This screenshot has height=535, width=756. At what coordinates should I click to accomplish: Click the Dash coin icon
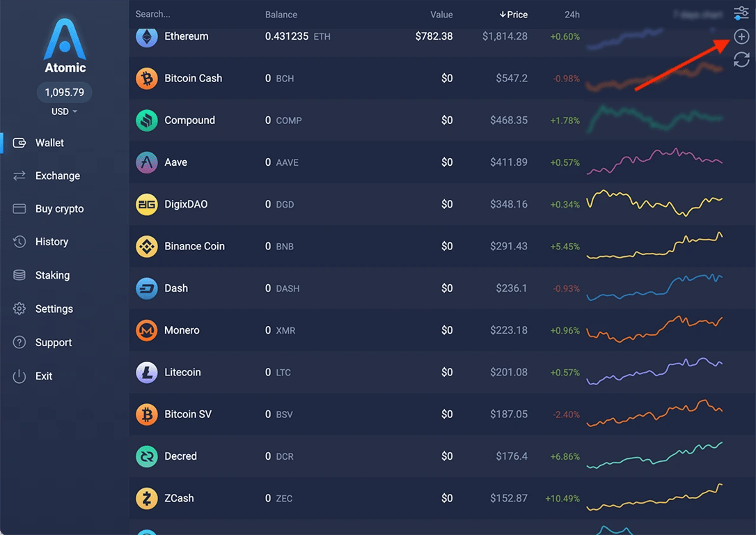tap(147, 288)
